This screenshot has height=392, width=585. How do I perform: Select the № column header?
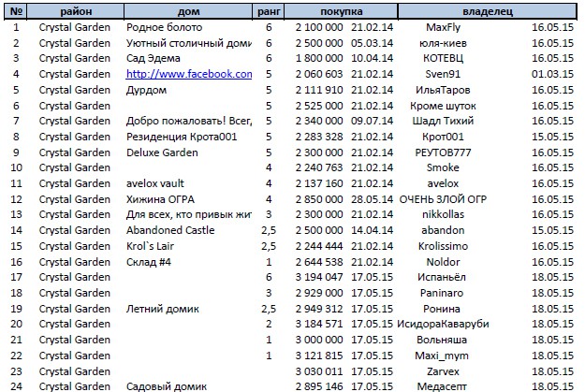click(16, 11)
